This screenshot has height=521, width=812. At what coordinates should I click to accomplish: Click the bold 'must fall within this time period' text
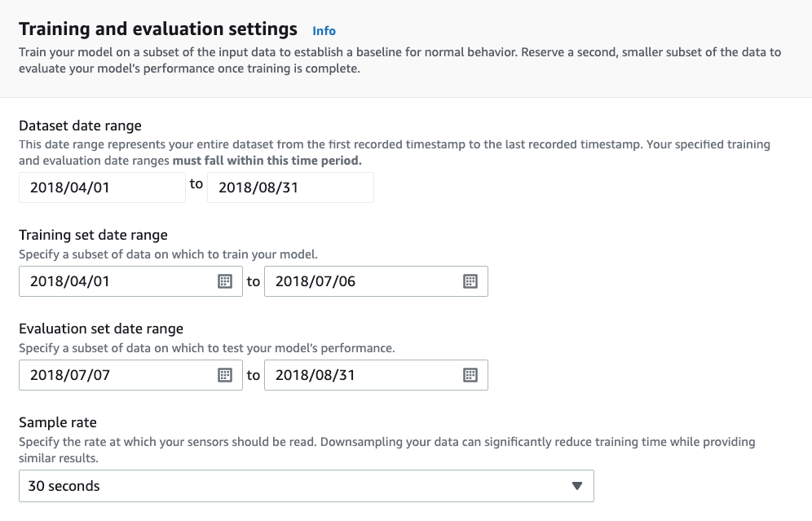(267, 161)
